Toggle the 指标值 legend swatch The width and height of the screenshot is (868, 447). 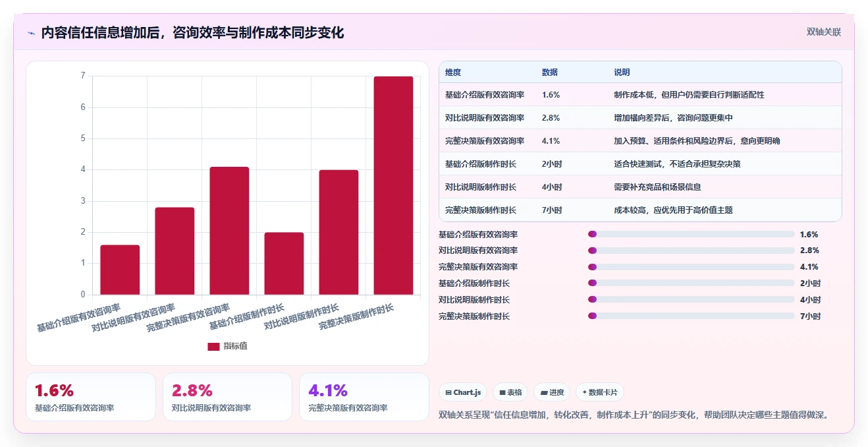pos(213,346)
